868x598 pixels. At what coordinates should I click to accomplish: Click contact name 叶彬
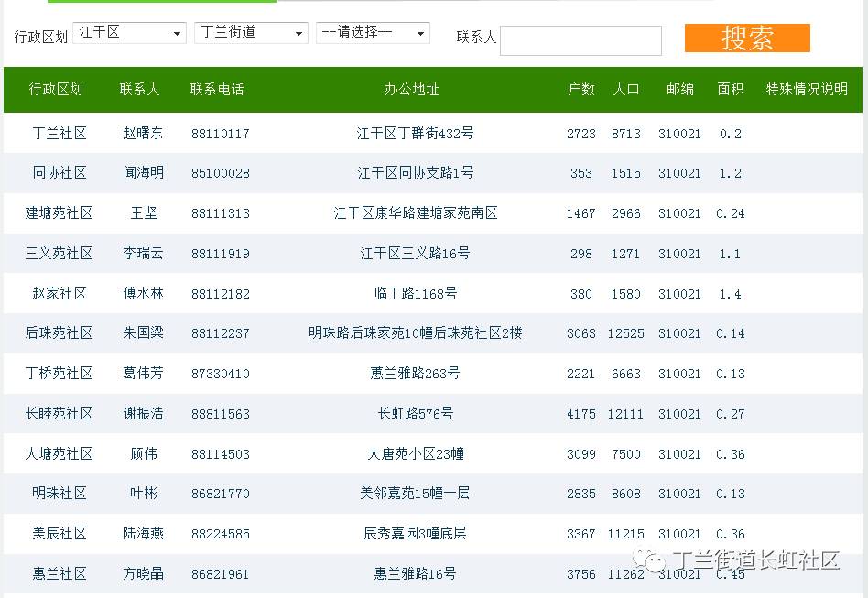[144, 494]
